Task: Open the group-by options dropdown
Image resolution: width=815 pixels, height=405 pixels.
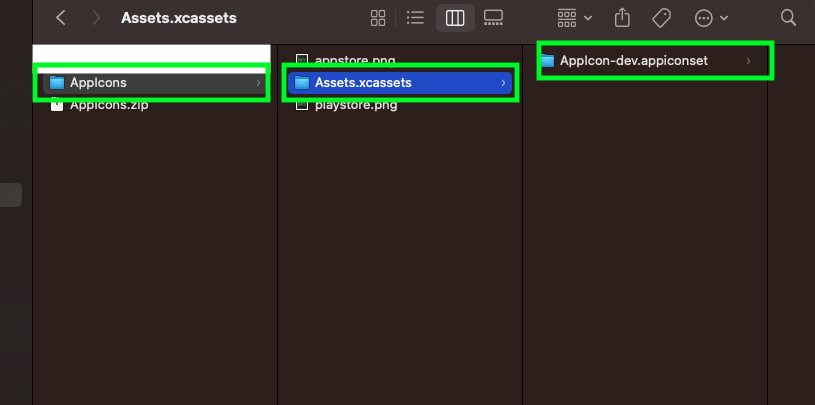Action: [x=574, y=18]
